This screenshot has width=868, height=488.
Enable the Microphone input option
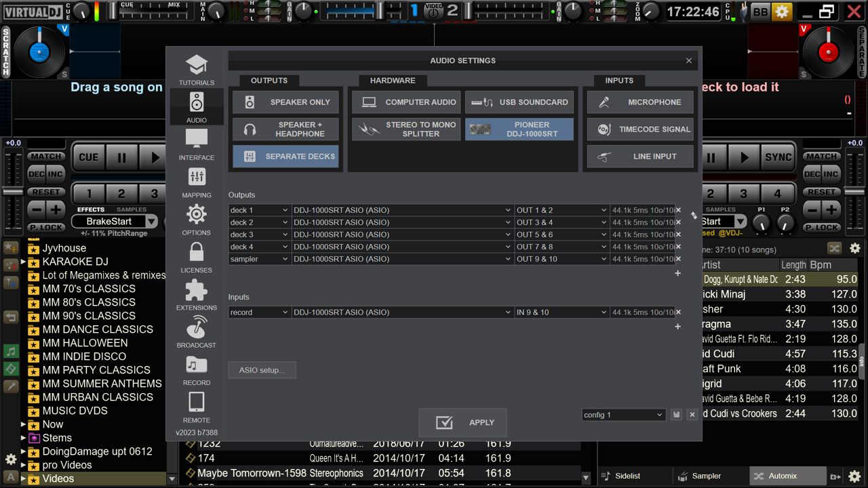click(640, 102)
